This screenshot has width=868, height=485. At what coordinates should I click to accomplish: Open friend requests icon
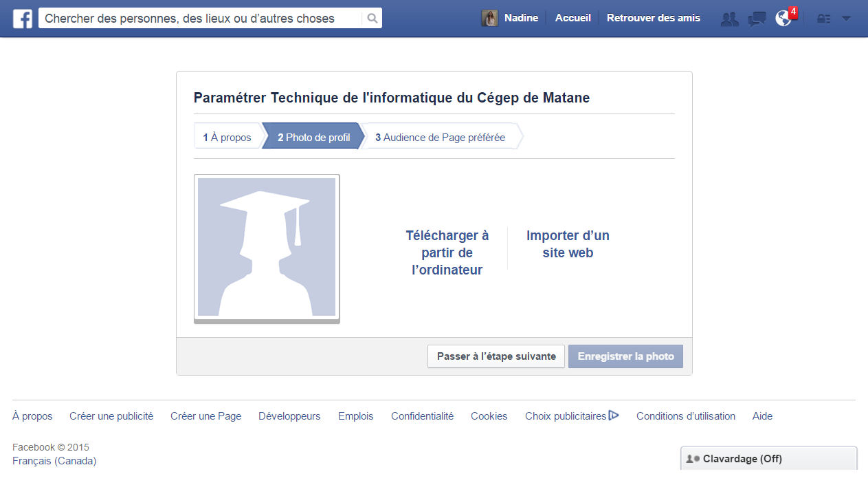pos(729,19)
